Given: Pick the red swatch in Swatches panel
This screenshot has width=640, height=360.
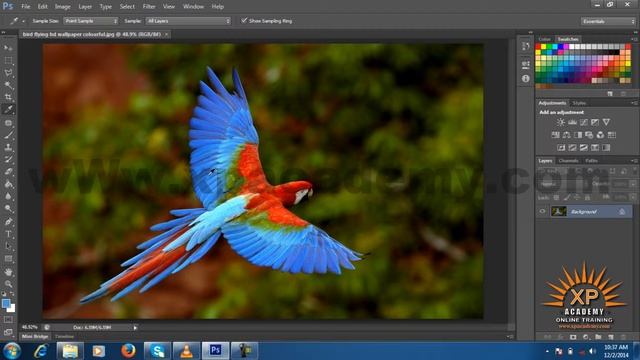Looking at the screenshot, I should [x=538, y=47].
